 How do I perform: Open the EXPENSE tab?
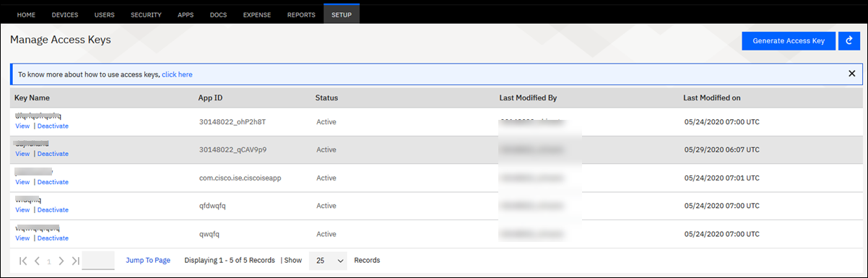[x=257, y=14]
